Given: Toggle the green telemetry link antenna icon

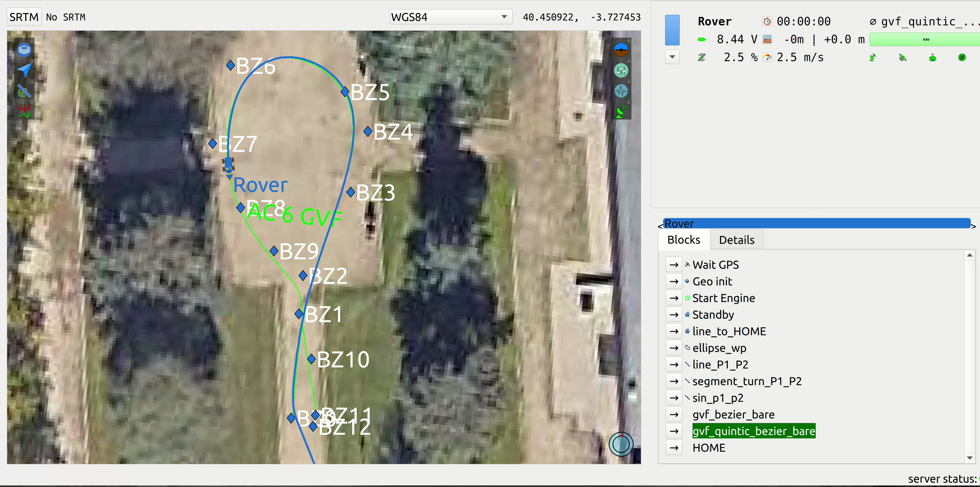Looking at the screenshot, I should click(621, 112).
